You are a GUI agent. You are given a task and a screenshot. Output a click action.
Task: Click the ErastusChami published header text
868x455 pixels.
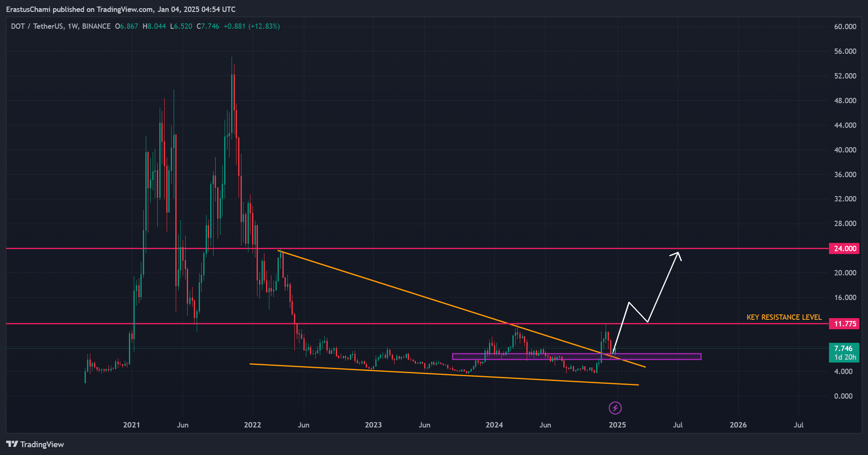tap(121, 9)
